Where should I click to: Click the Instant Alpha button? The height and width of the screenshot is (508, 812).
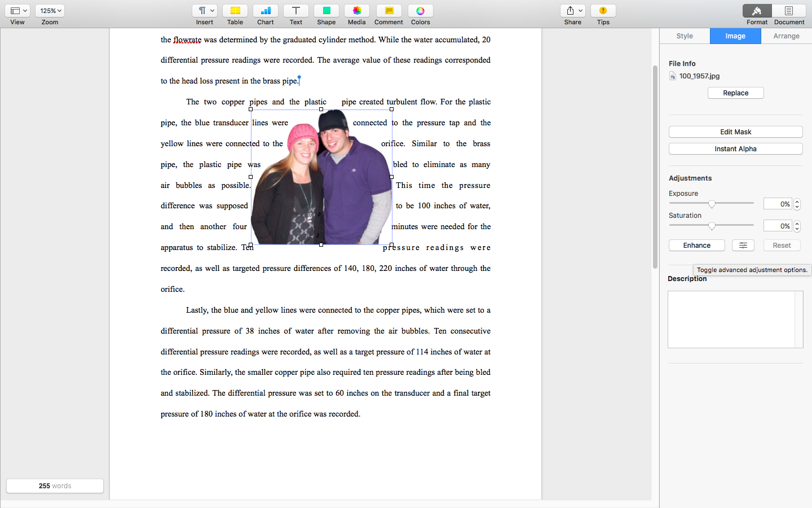tap(735, 148)
